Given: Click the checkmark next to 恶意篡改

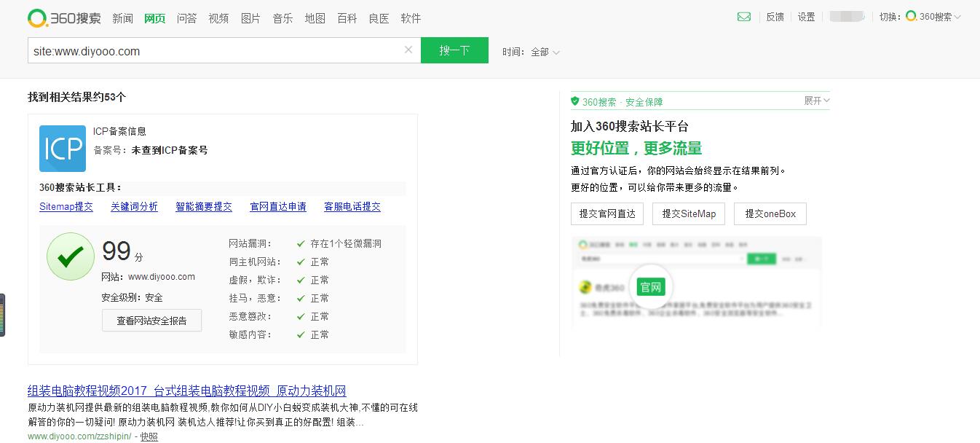Looking at the screenshot, I should coord(301,316).
